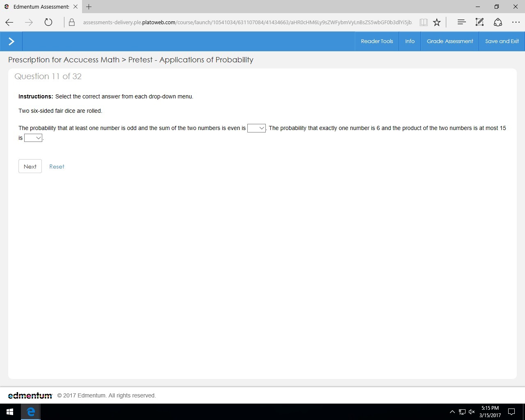Click Grade Assessment in the top bar

[450, 41]
